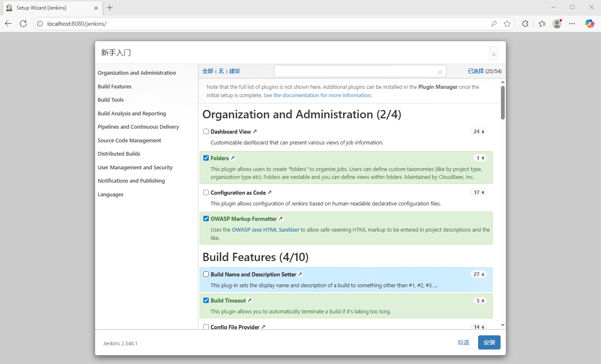Uncheck the Build Timeout plugin
Image resolution: width=601 pixels, height=364 pixels.
(206, 300)
